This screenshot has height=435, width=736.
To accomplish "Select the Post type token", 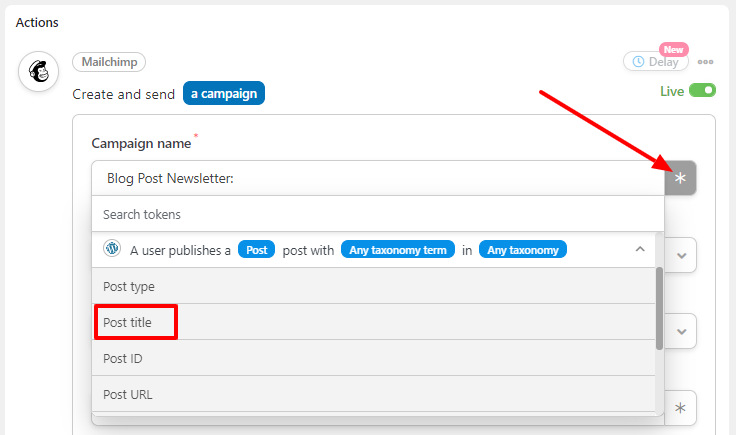I will pyautogui.click(x=374, y=286).
